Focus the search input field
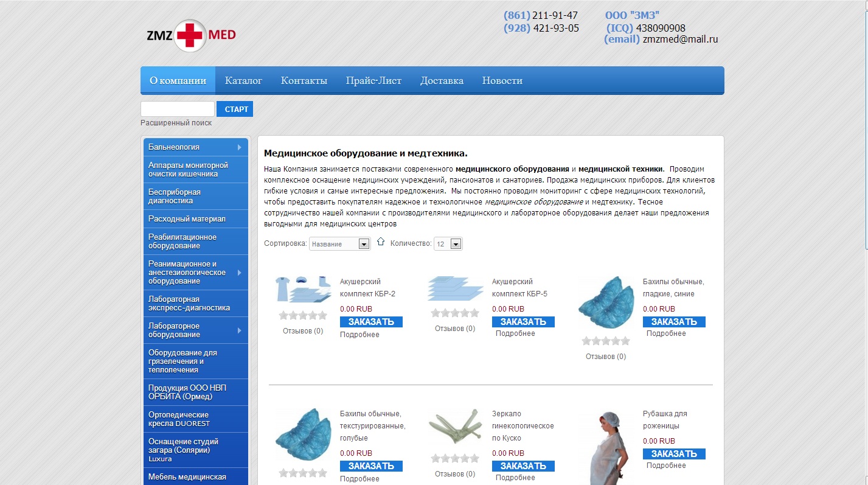This screenshot has height=485, width=868. click(x=178, y=109)
